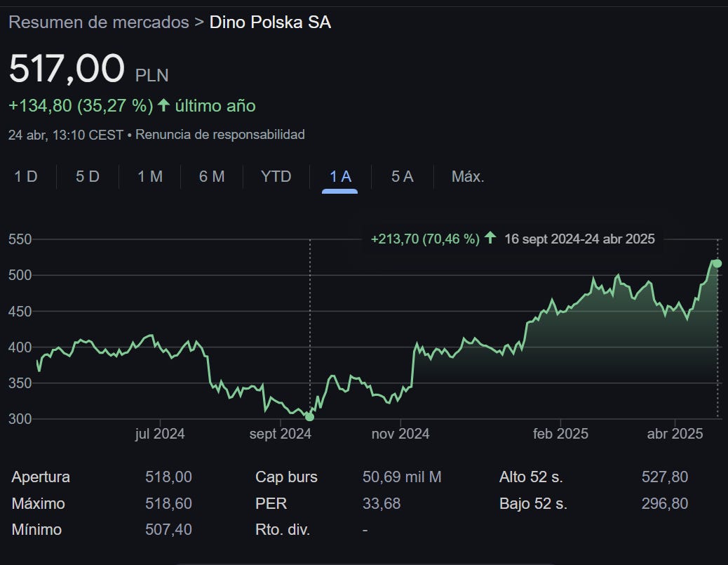Click the Cap burs label
The height and width of the screenshot is (565, 728).
tap(286, 477)
